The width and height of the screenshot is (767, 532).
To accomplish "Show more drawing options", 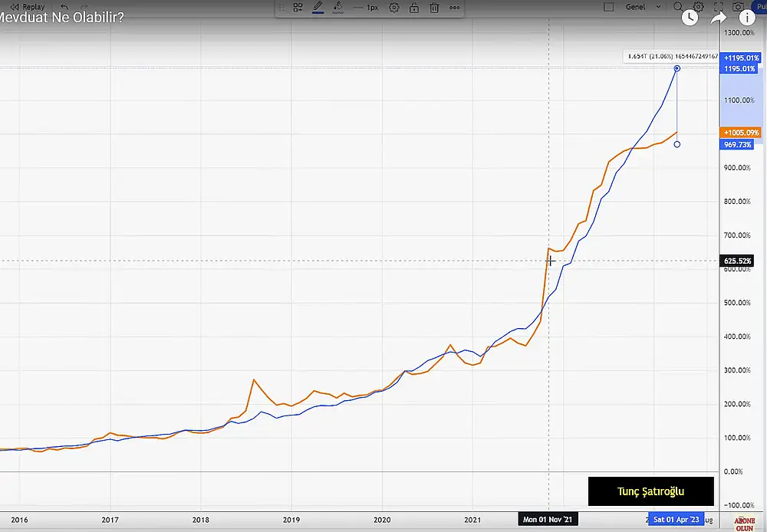I will click(454, 8).
